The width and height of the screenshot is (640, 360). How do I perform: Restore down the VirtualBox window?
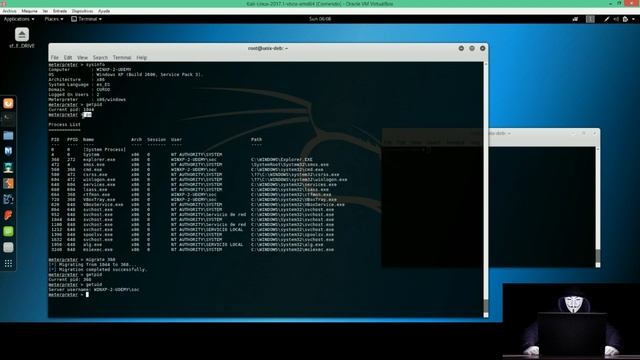coord(620,3)
